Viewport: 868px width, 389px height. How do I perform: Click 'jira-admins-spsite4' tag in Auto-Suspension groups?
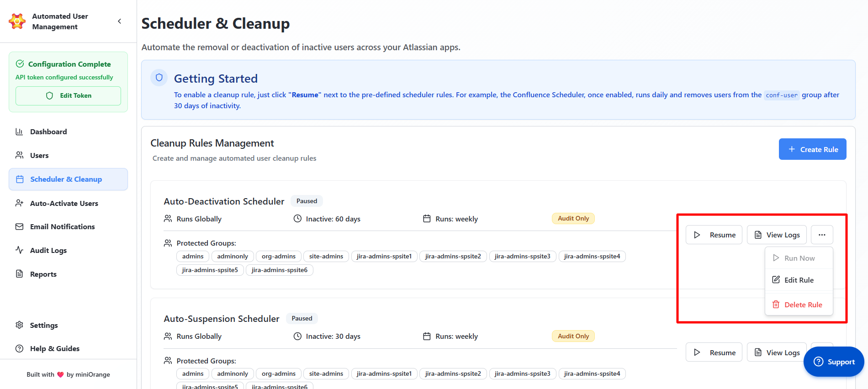(x=592, y=374)
